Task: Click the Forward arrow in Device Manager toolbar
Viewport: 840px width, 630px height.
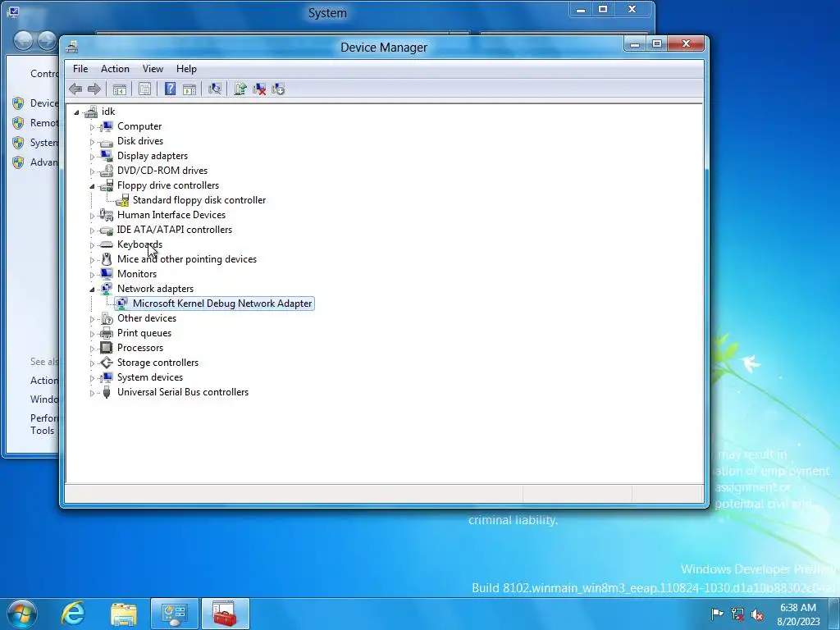Action: click(94, 89)
